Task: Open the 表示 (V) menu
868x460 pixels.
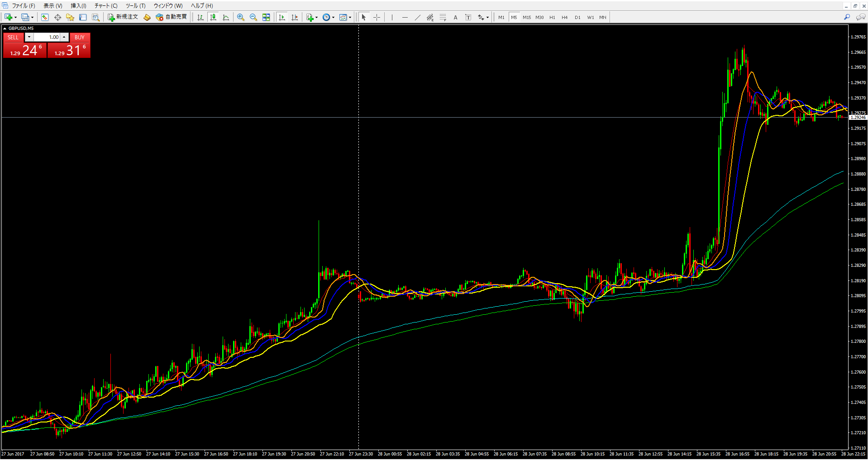Action: [x=53, y=5]
